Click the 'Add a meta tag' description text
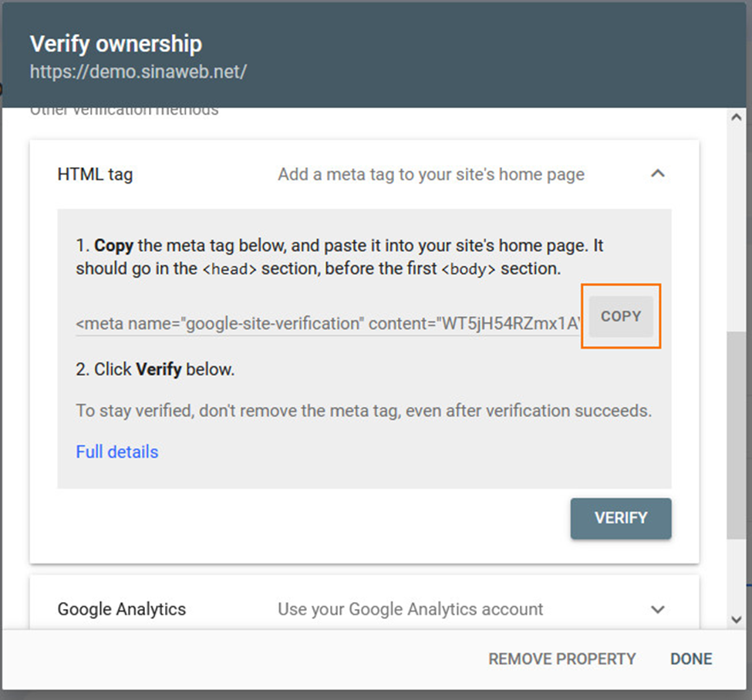Image resolution: width=752 pixels, height=700 pixels. coord(431,175)
